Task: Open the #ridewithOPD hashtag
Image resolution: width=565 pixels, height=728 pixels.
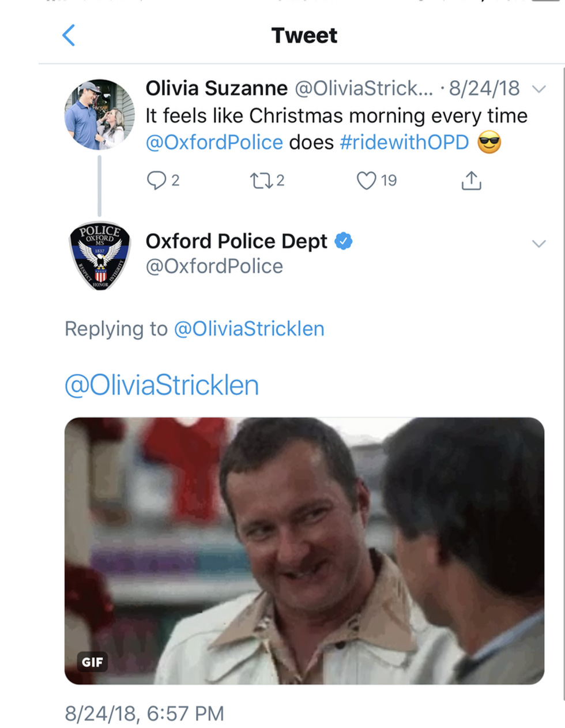Action: [x=405, y=142]
